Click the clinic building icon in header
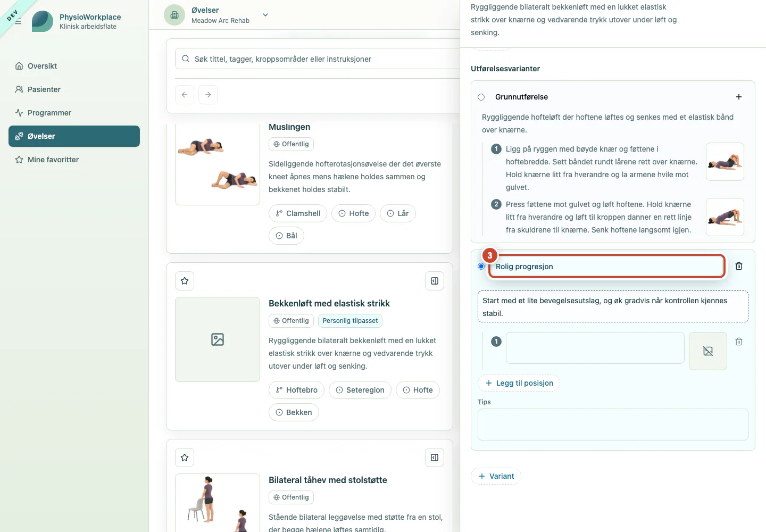766x532 pixels. tap(174, 15)
